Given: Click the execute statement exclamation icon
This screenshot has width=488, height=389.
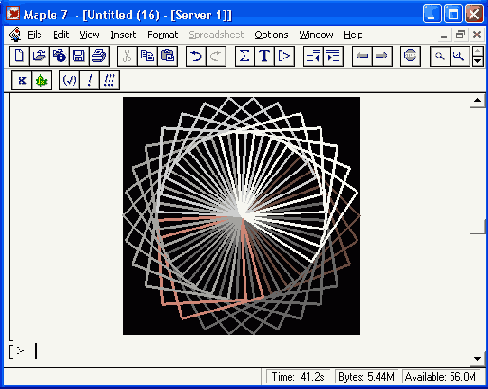Looking at the screenshot, I should [x=89, y=80].
